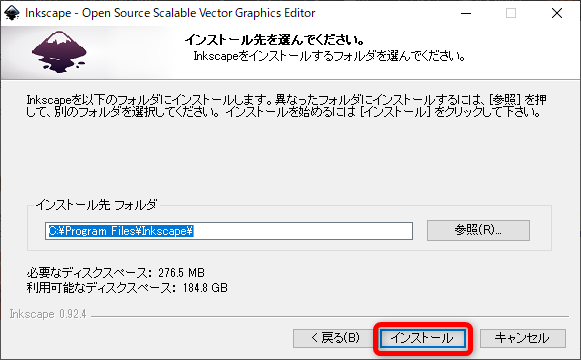The image size is (581, 360).
Task: Click the greyed-out maximize window button
Action: (511, 13)
